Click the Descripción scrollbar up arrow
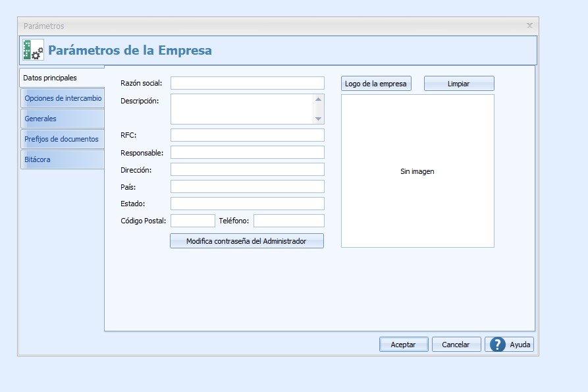The height and width of the screenshot is (392, 588). [x=319, y=99]
